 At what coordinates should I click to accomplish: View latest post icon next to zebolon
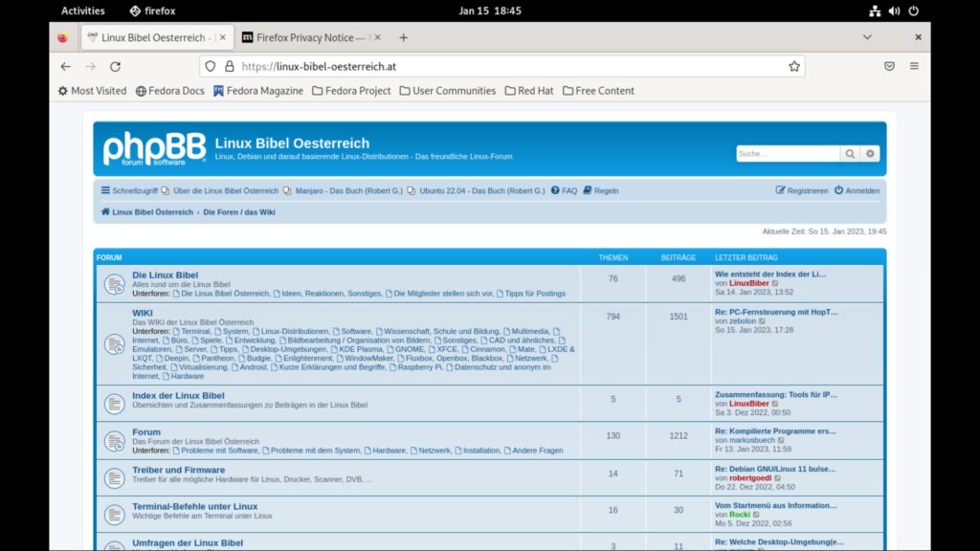762,321
